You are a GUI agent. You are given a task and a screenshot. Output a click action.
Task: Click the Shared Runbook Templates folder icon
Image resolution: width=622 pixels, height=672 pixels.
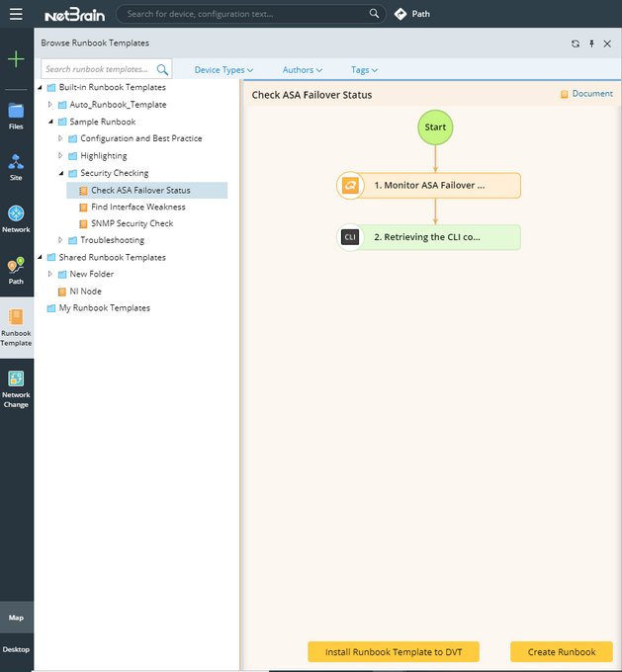coord(51,257)
